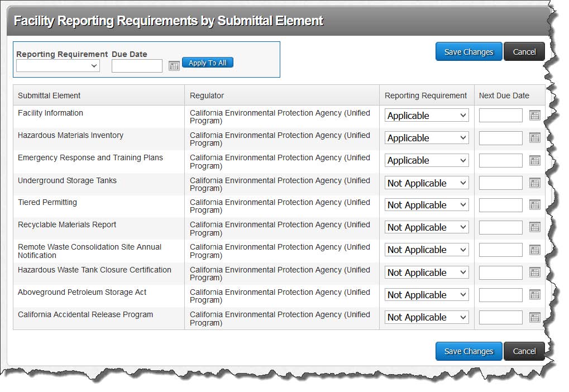569x392 pixels.
Task: Open Tiered Permitting requirement dropdown
Action: click(x=427, y=205)
